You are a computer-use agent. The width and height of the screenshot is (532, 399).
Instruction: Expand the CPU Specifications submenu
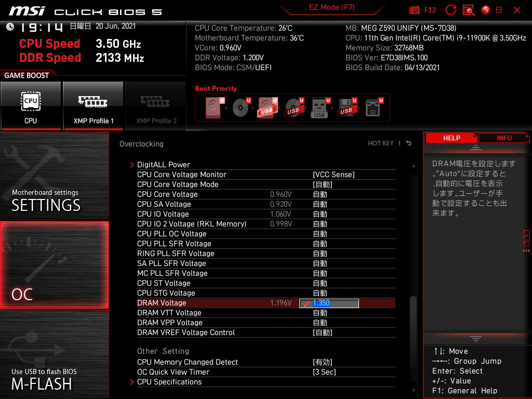click(x=169, y=382)
